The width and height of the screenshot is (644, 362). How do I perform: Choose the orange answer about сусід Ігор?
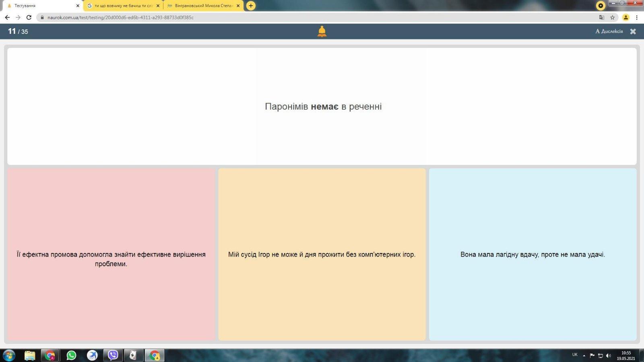(x=322, y=254)
